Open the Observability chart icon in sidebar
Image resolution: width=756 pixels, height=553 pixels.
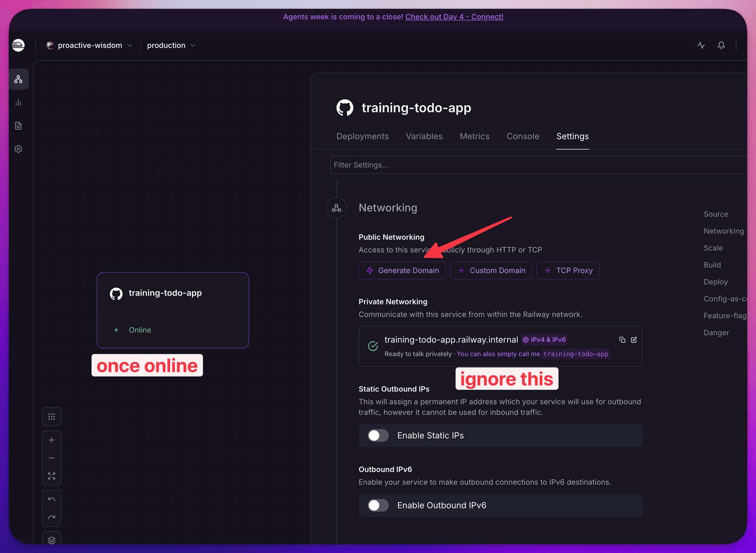click(18, 102)
